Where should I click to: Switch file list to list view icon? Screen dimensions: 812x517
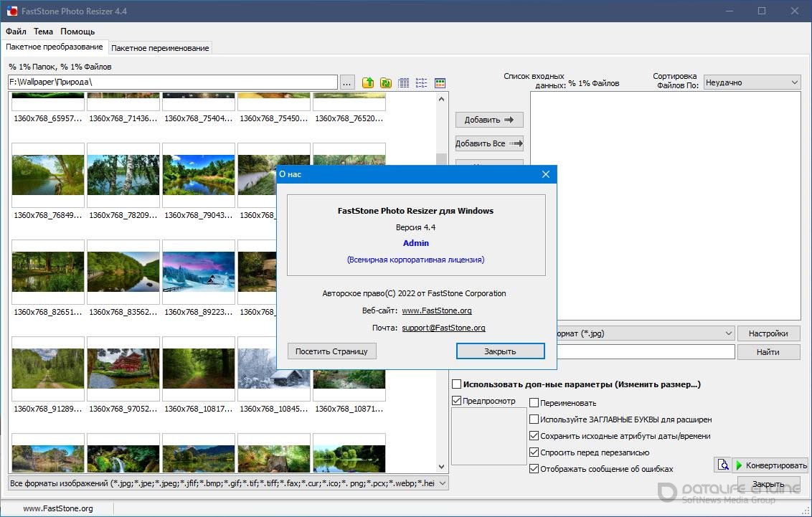click(x=422, y=82)
